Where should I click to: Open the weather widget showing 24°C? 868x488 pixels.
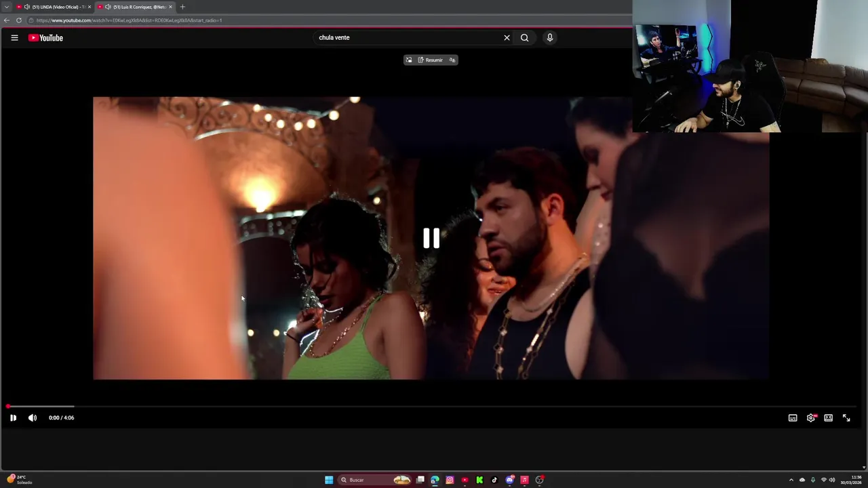pos(19,479)
